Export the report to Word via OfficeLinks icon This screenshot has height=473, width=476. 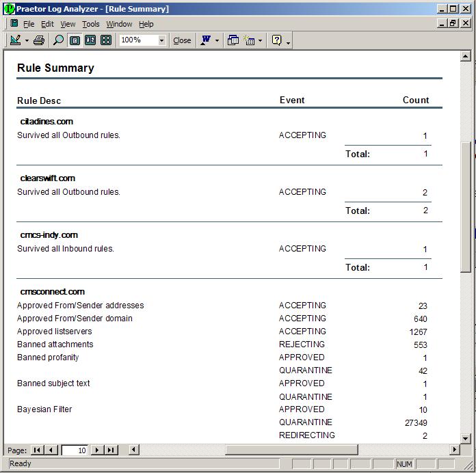coord(206,40)
